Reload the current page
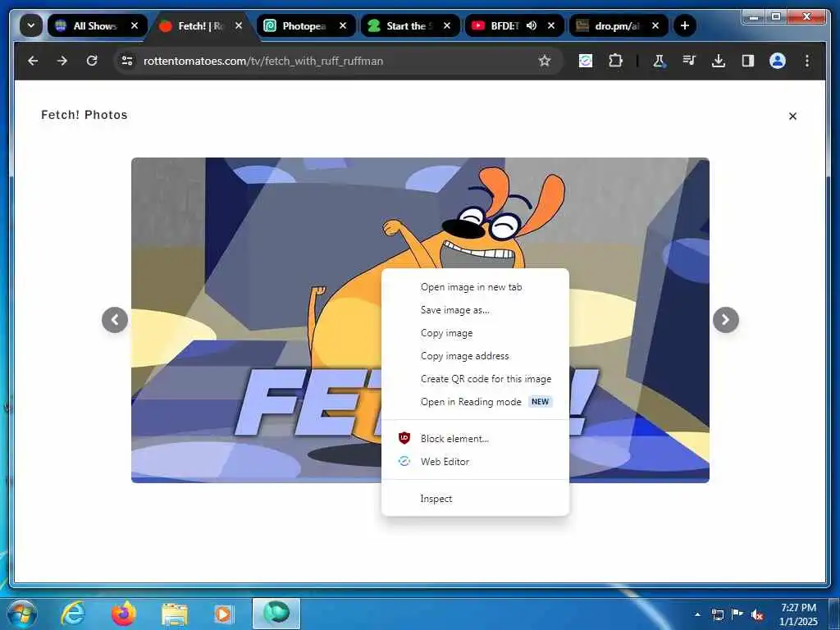Viewport: 840px width, 630px height. (x=92, y=61)
